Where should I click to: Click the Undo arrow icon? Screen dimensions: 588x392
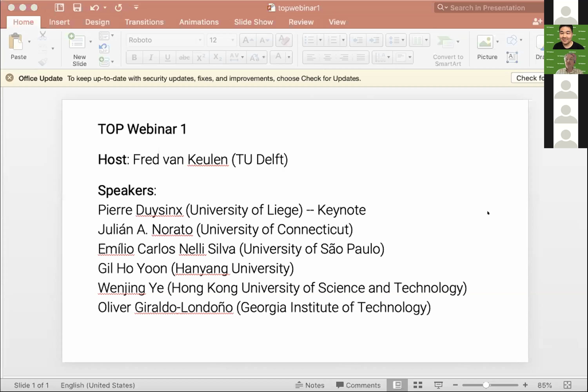click(94, 8)
